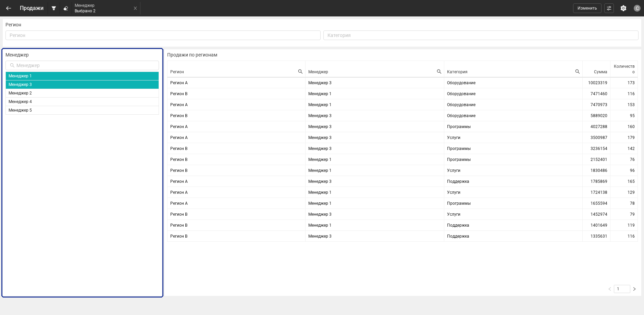
Task: Click the sum value 1830486
Action: pos(599,171)
